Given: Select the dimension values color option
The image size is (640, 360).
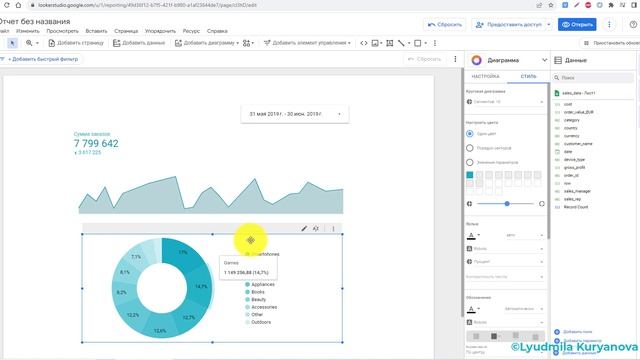Looking at the screenshot, I should [x=470, y=162].
